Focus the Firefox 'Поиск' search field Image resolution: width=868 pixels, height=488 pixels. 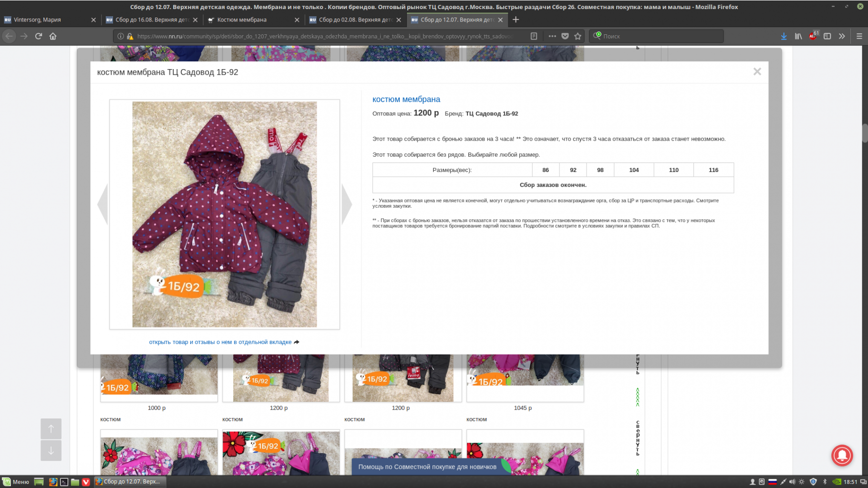656,36
